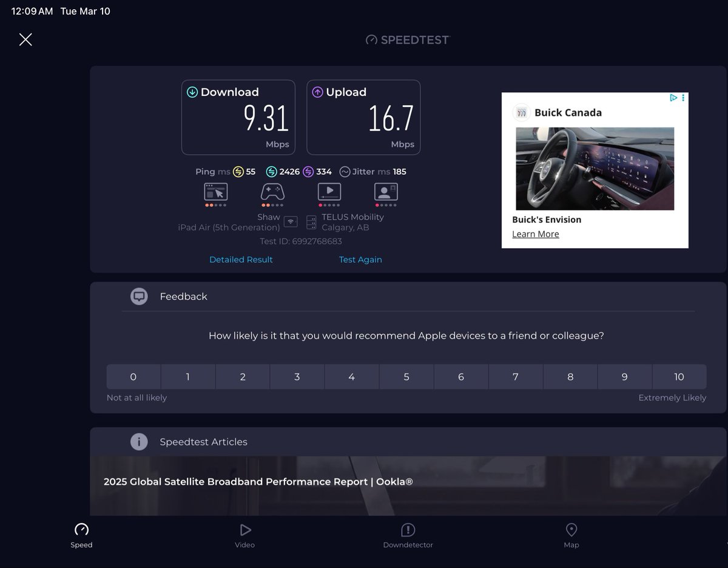Rate 9 on the recommendation scale
Screen dimensions: 728x568
click(x=625, y=377)
